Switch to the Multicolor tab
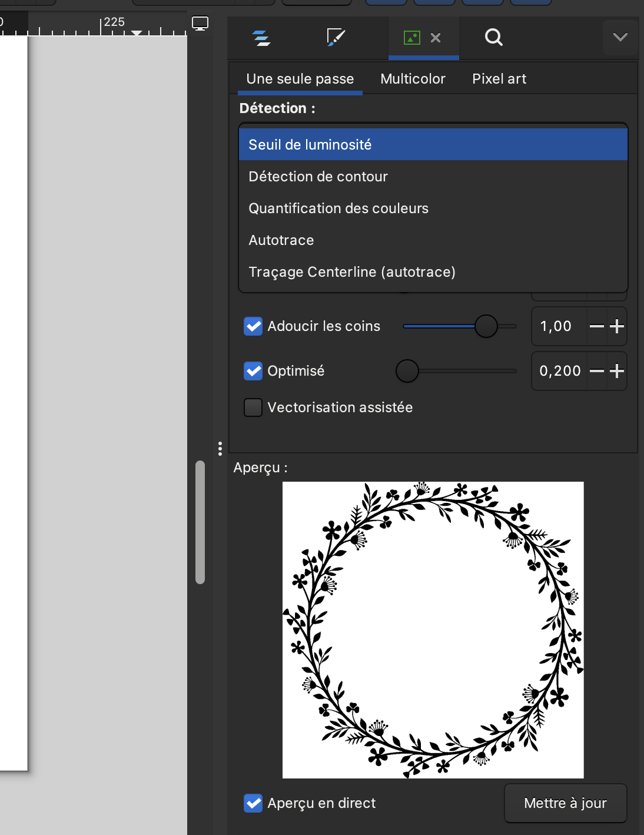This screenshot has height=835, width=644. pos(413,79)
